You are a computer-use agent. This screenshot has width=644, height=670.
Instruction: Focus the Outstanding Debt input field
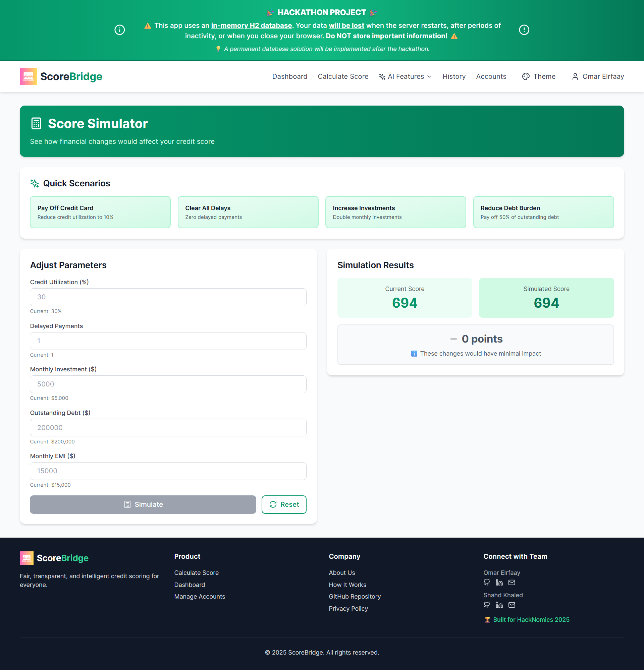pyautogui.click(x=168, y=428)
